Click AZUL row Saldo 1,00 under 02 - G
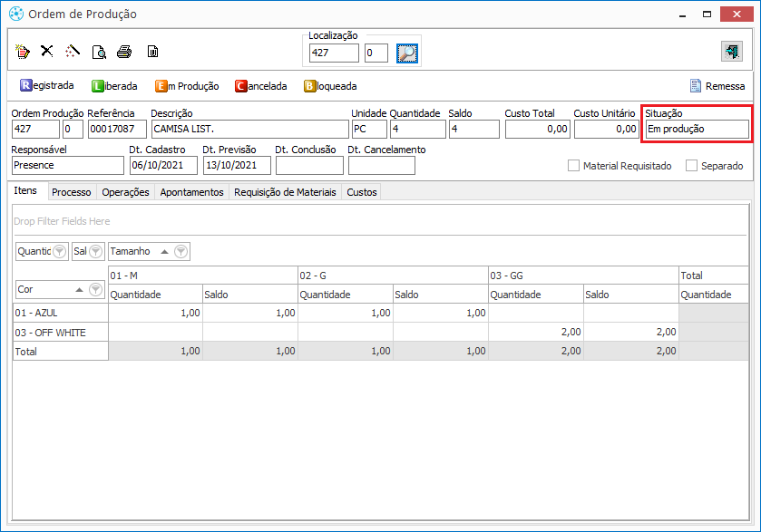The height and width of the screenshot is (532, 761). 440,313
